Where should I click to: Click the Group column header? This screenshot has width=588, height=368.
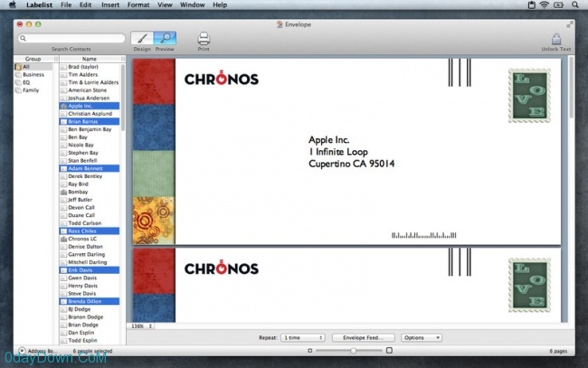33,59
